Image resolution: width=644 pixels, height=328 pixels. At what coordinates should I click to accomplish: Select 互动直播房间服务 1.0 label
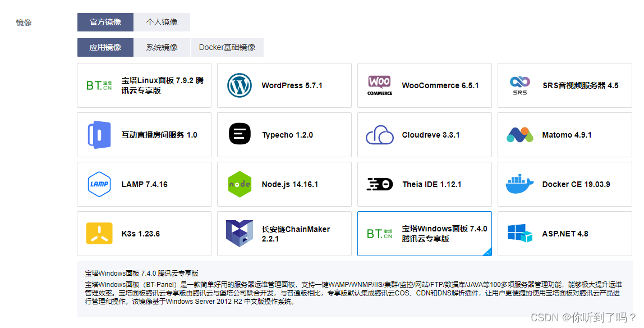click(x=159, y=135)
